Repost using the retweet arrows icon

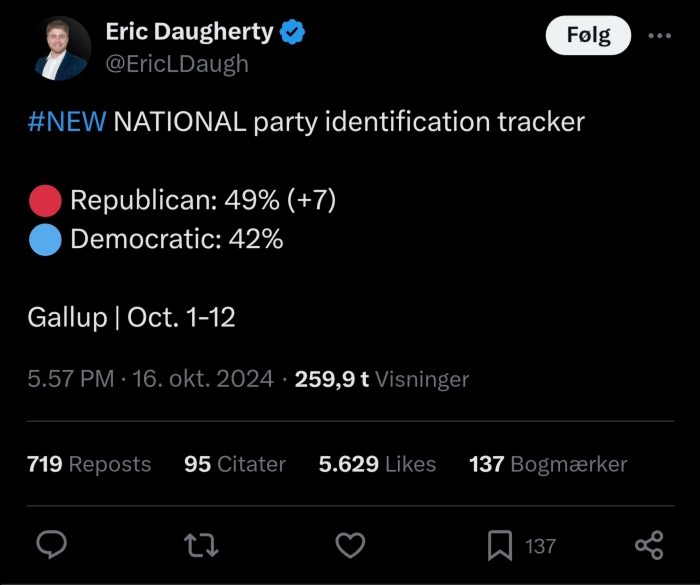click(x=201, y=545)
